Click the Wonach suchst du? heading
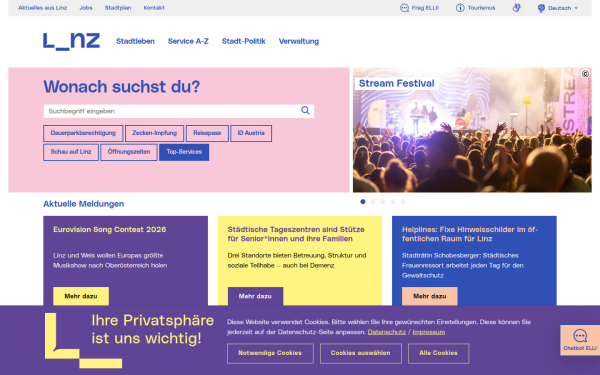Image resolution: width=600 pixels, height=375 pixels. pos(121,86)
